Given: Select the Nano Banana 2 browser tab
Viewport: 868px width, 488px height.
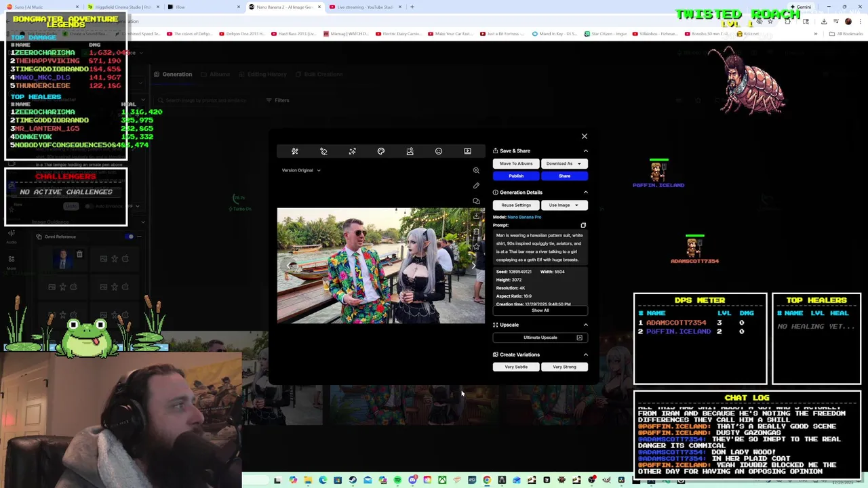Looking at the screenshot, I should (285, 7).
